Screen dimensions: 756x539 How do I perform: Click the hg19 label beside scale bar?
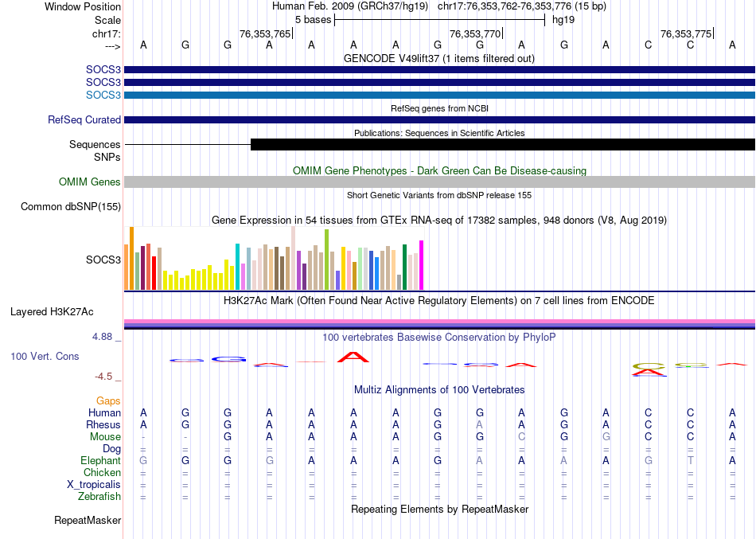point(563,20)
